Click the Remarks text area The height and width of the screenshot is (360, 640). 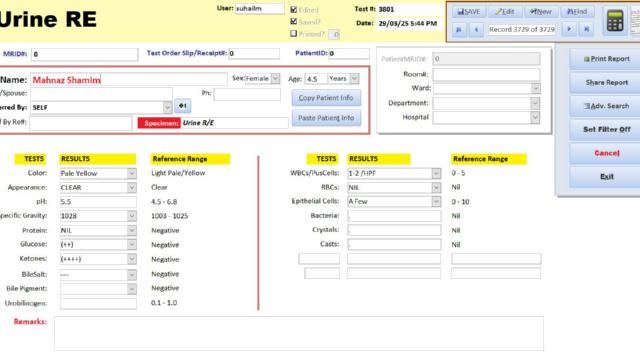coord(299,333)
